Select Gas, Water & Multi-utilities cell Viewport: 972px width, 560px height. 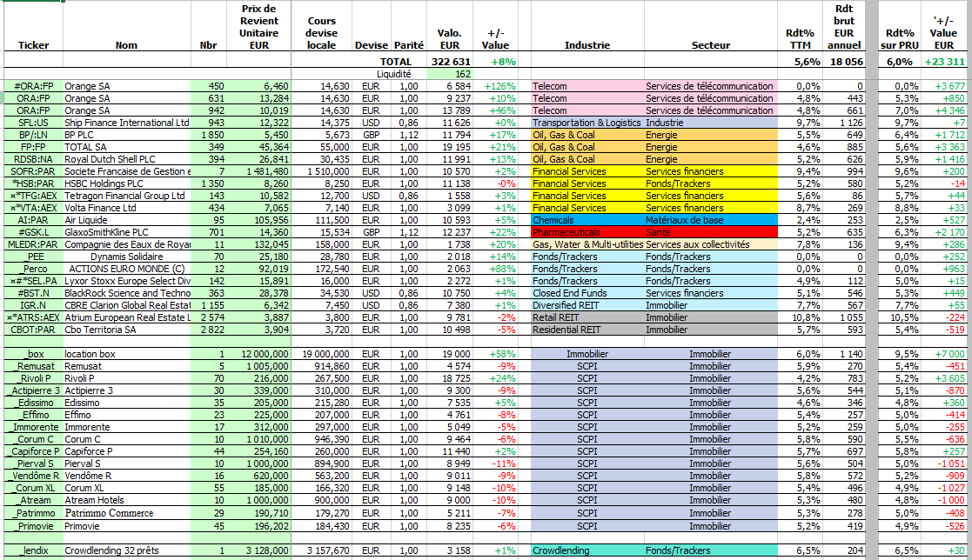click(587, 244)
